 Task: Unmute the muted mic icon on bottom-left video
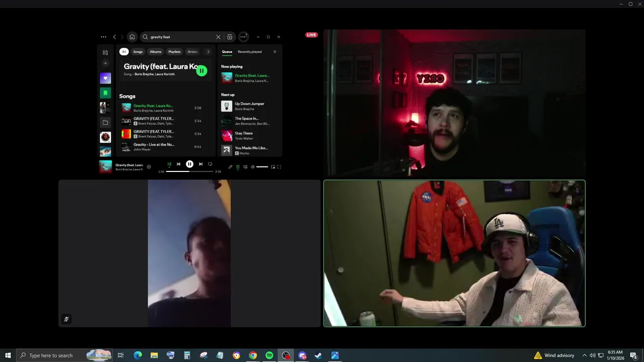[x=66, y=319]
